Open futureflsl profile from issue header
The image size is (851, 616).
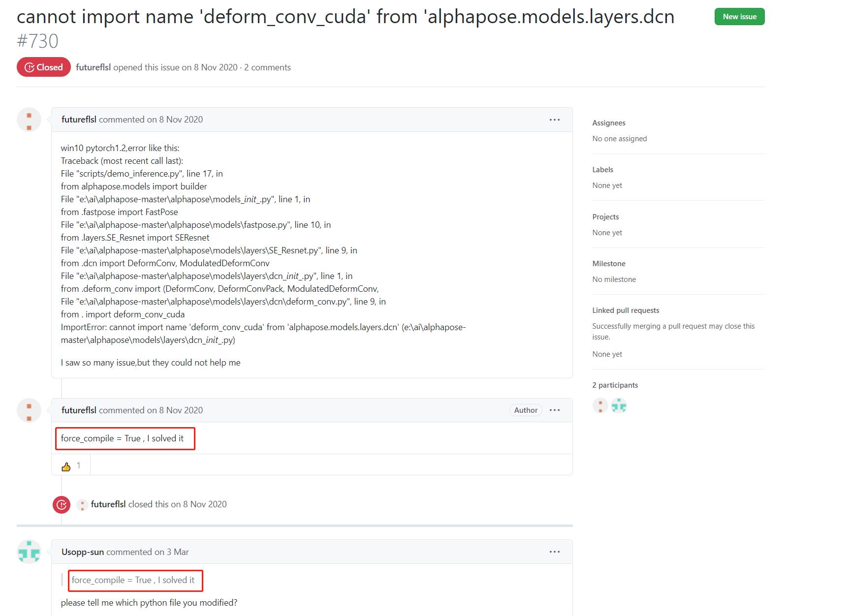point(93,67)
